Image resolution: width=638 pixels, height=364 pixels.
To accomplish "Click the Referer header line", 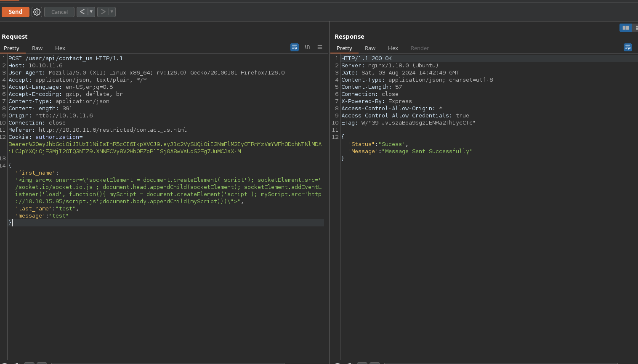I will click(x=98, y=130).
